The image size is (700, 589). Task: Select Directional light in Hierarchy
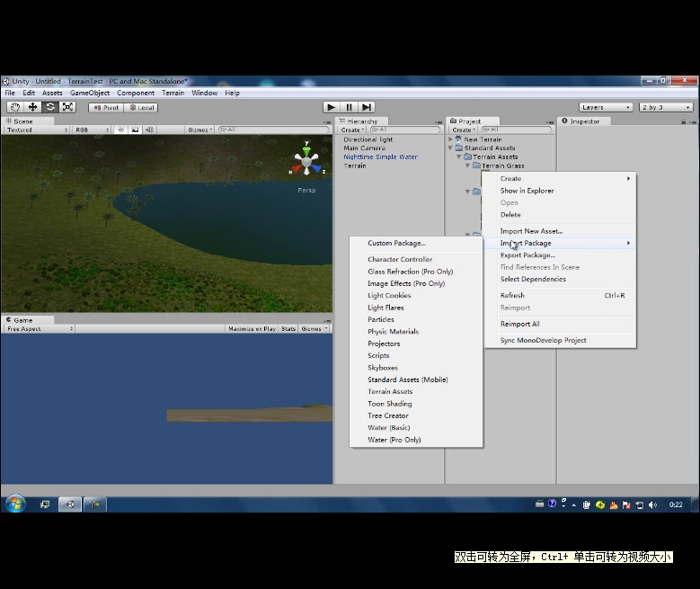click(x=368, y=139)
